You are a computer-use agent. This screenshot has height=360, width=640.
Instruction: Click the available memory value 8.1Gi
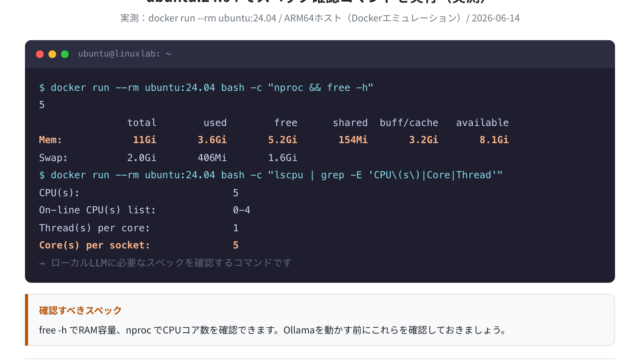(494, 140)
